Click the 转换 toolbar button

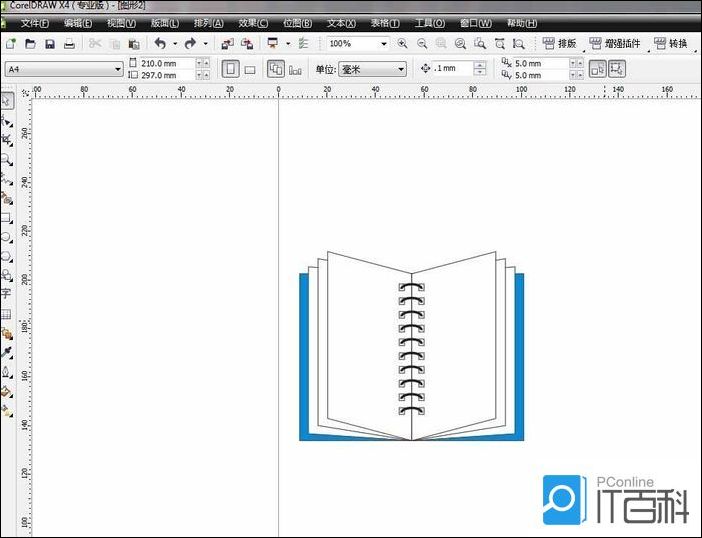tap(671, 43)
